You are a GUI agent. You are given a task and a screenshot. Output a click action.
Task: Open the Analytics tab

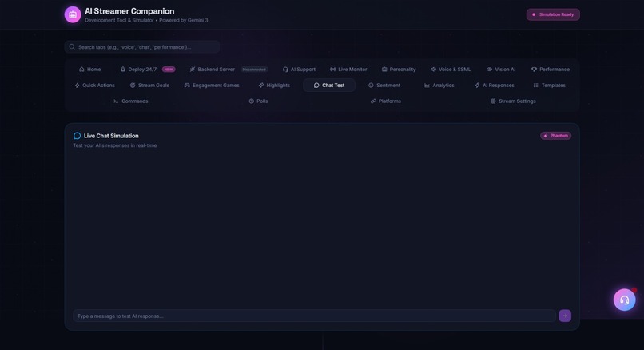439,85
